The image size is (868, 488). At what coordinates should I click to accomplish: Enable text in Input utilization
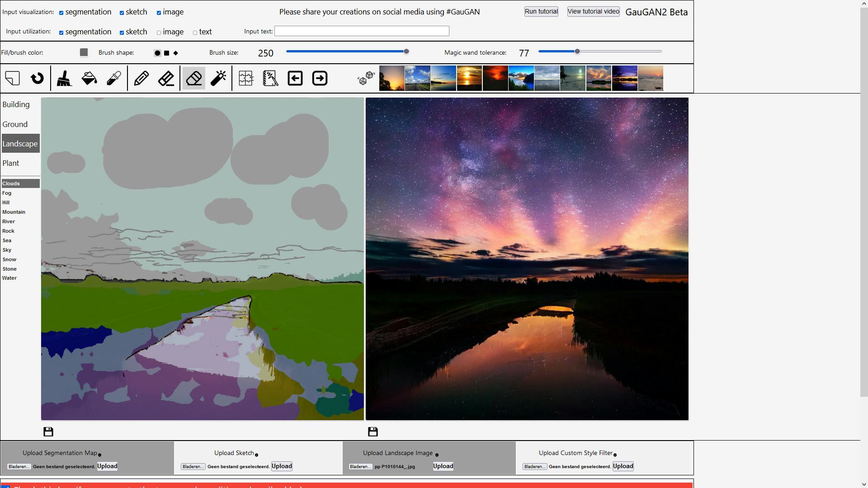point(195,33)
